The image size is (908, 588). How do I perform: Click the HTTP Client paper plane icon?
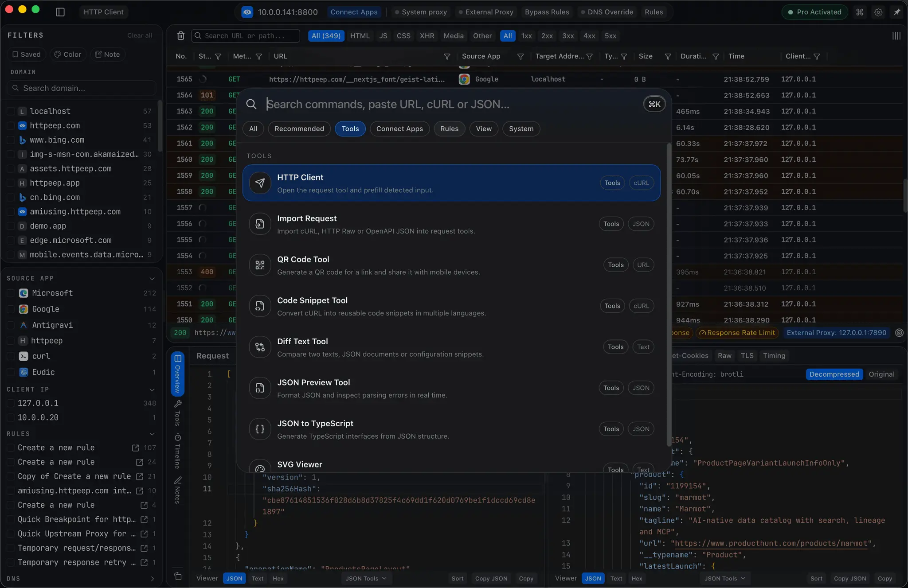click(260, 183)
